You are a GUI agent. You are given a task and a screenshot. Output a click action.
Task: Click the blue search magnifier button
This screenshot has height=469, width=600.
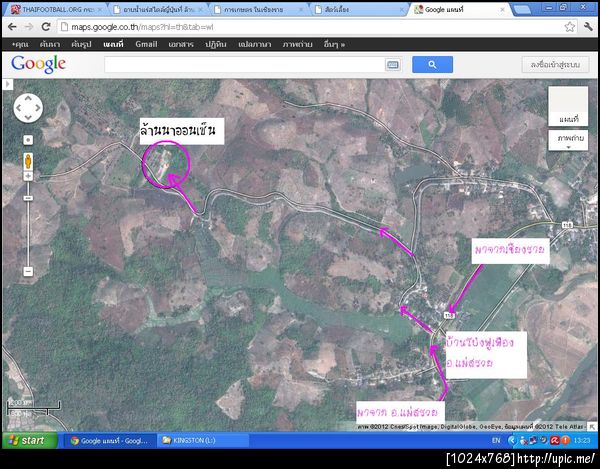(x=432, y=65)
